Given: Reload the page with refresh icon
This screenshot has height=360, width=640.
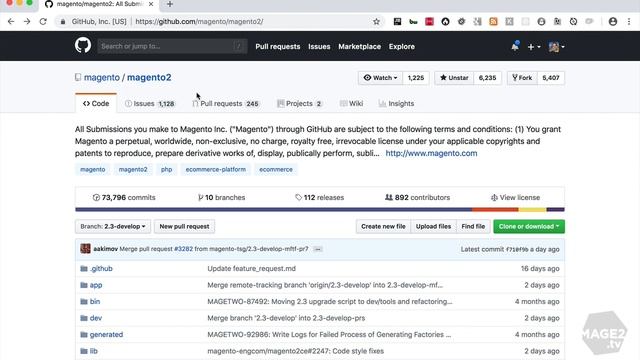Looking at the screenshot, I should click(43, 22).
